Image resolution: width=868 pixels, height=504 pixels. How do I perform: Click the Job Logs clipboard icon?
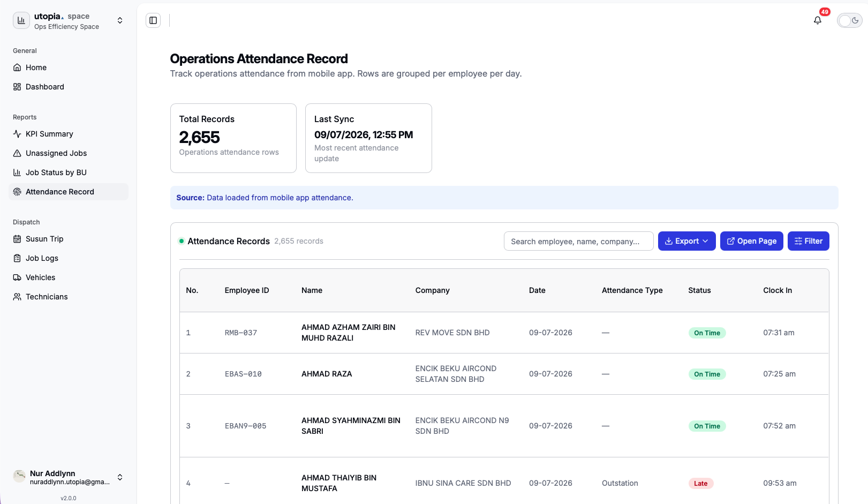(17, 258)
